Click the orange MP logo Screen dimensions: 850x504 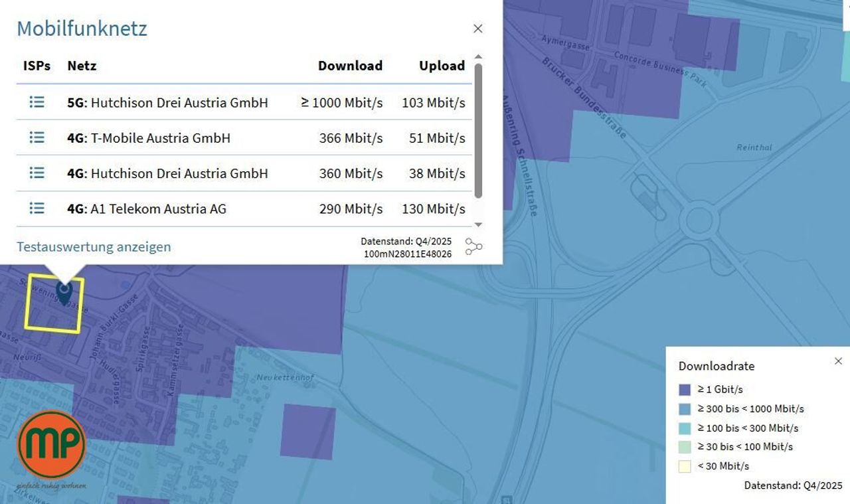pos(52,445)
